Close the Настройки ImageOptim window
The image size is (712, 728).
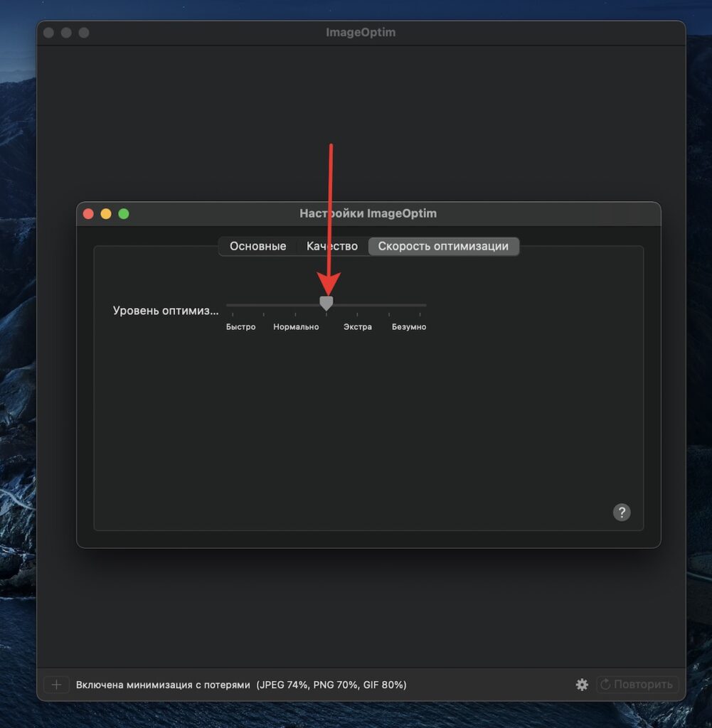(x=88, y=213)
